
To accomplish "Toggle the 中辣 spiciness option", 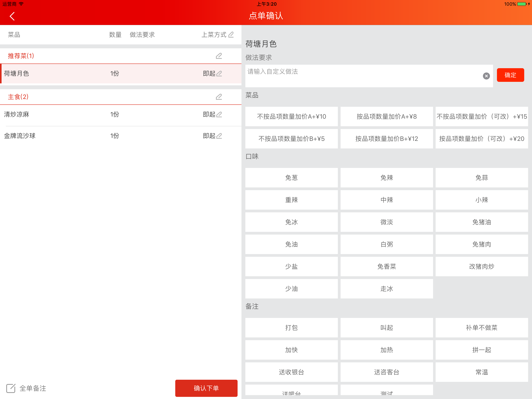I will pyautogui.click(x=387, y=200).
